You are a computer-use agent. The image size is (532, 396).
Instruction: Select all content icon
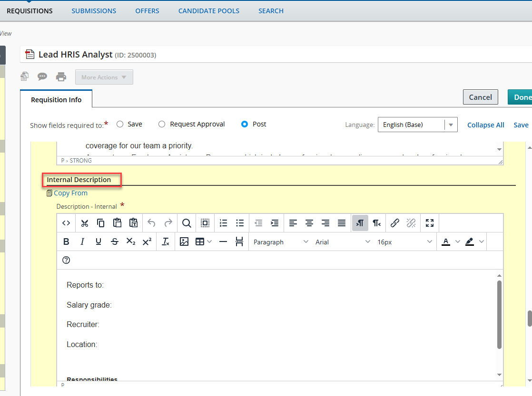[x=205, y=223]
